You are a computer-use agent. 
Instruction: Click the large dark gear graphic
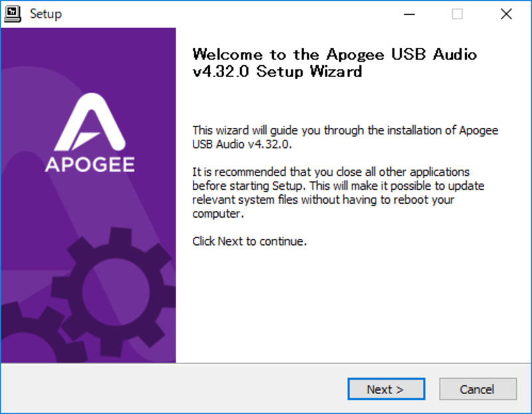click(114, 292)
